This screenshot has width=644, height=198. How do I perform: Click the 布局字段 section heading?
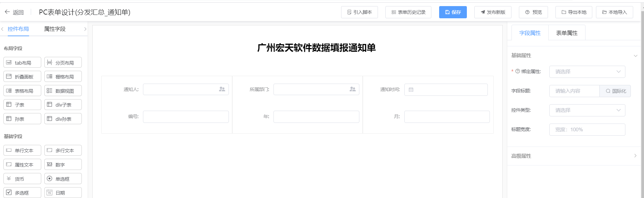[x=13, y=48]
